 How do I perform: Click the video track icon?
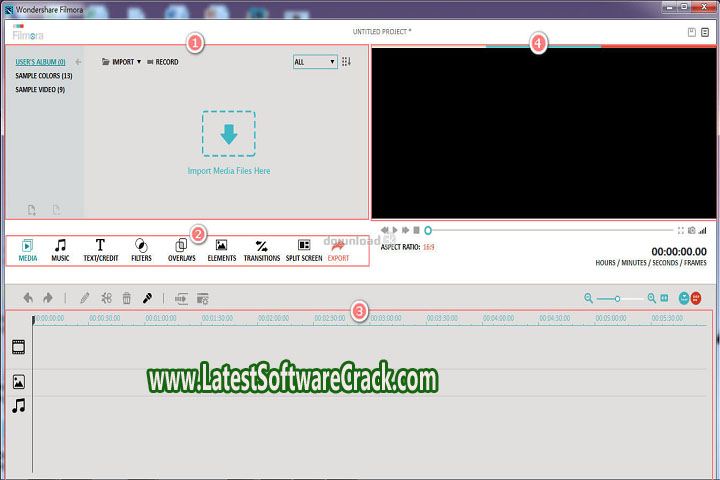click(19, 347)
